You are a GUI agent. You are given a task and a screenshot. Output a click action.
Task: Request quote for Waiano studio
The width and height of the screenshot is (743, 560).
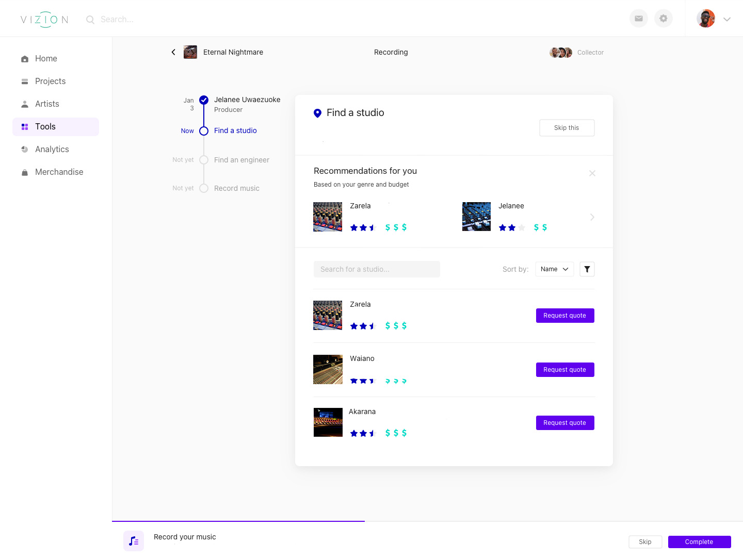(x=564, y=370)
